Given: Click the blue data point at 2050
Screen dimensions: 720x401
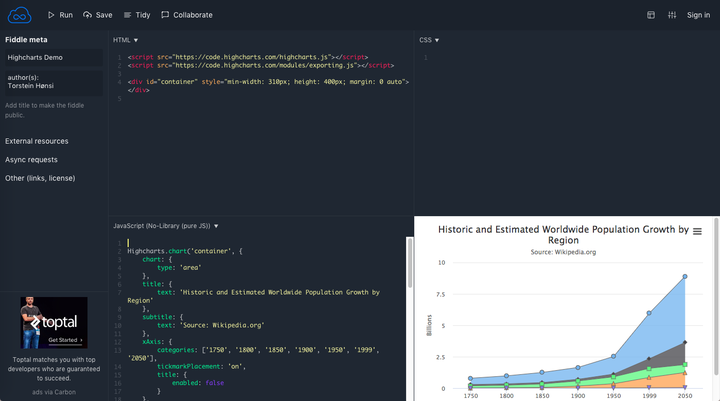Looking at the screenshot, I should [x=685, y=277].
